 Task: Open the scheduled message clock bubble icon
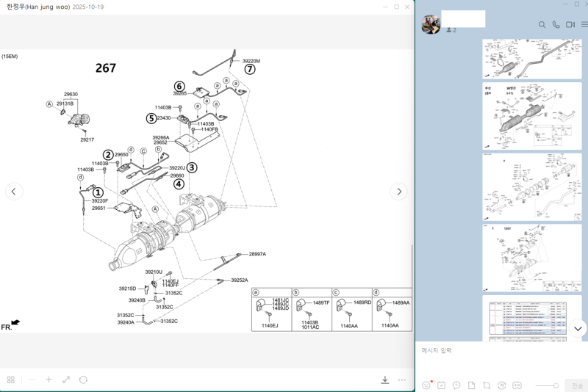point(456,385)
